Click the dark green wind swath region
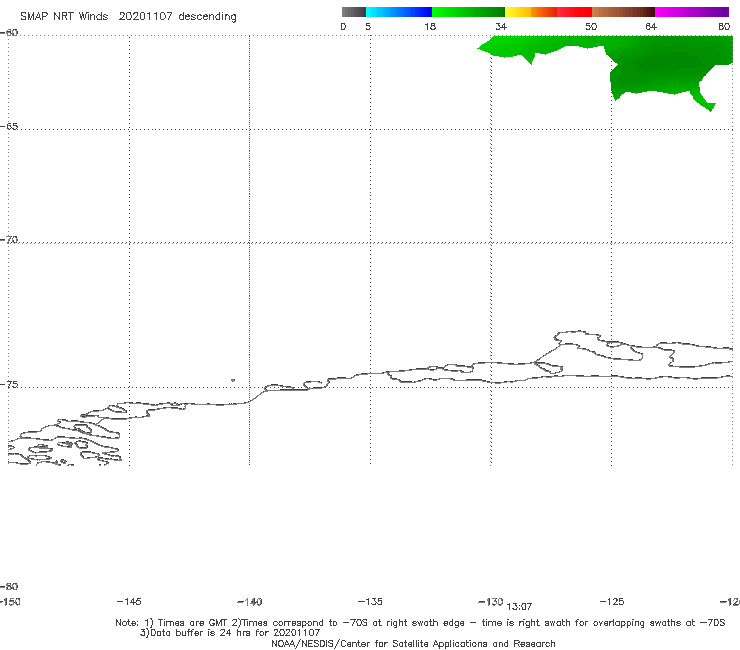Screen dimensions: 740x650 coord(661,66)
